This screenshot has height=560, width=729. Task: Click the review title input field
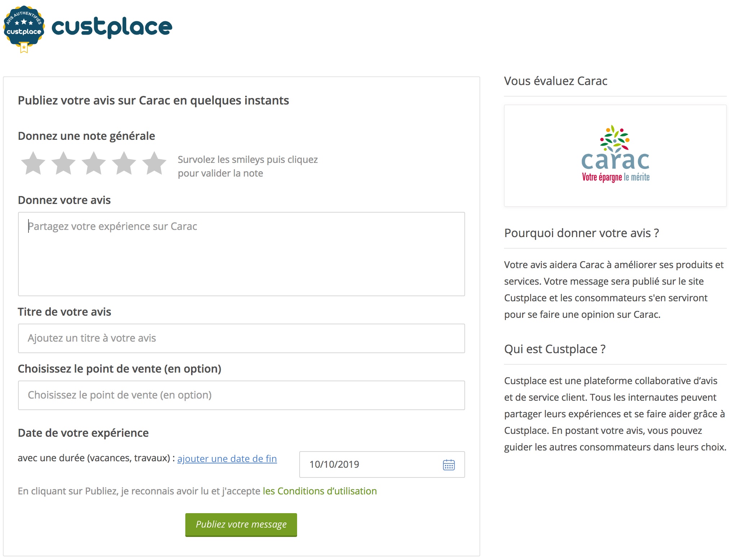coord(242,338)
